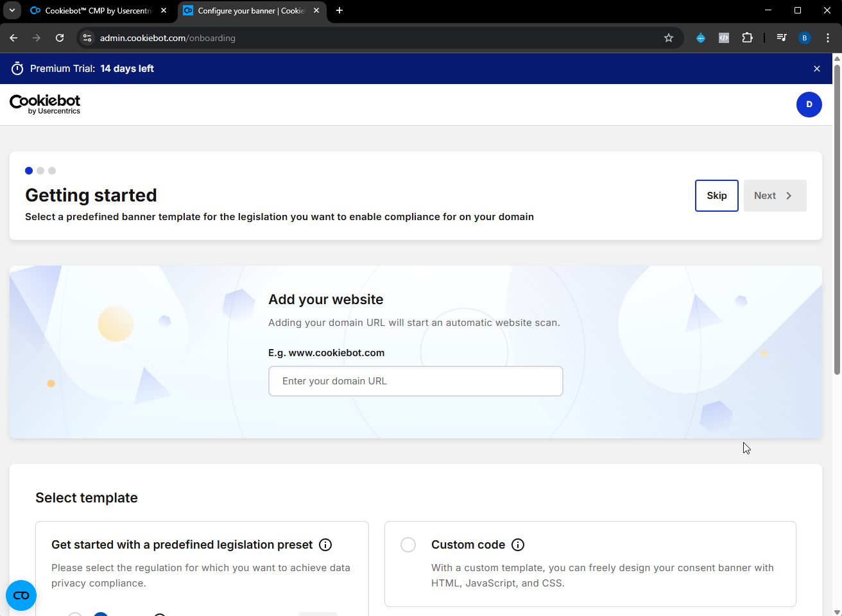Open a new browser tab

[339, 10]
